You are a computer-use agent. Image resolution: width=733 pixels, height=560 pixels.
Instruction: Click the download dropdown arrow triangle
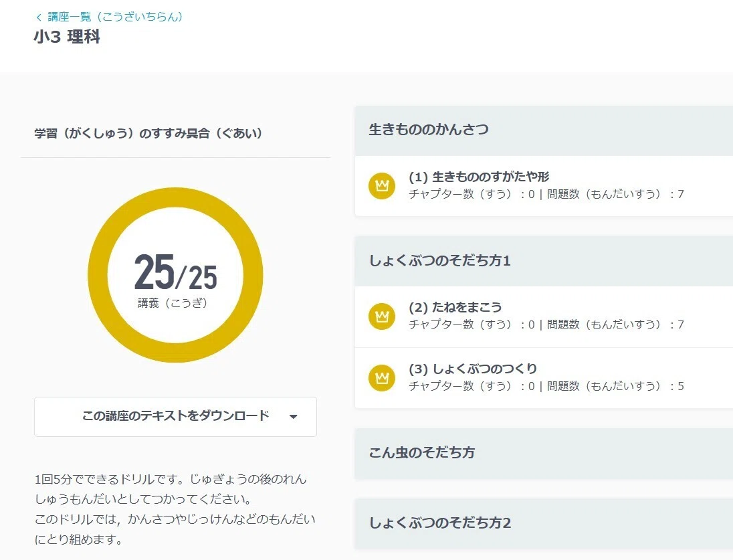point(293,417)
